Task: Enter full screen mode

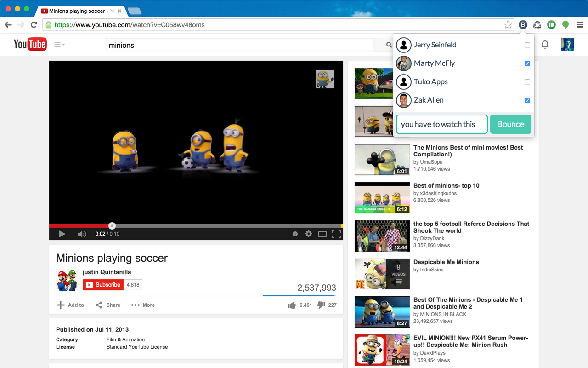Action: (x=336, y=234)
